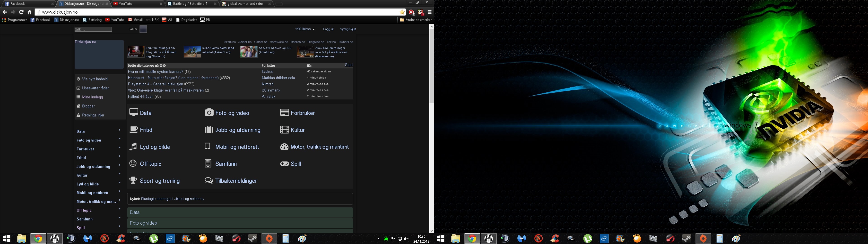Click the plus icon beside Dette diskuteres nå
The width and height of the screenshot is (868, 244).
click(x=161, y=66)
